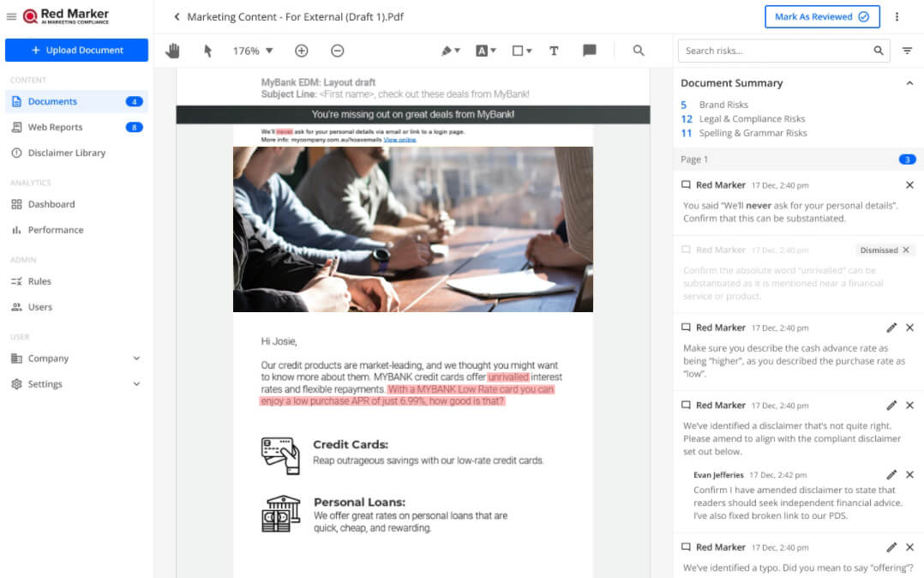Screen dimensions: 924x578
Task: Open the 176% zoom level dropdown
Action: [x=253, y=51]
